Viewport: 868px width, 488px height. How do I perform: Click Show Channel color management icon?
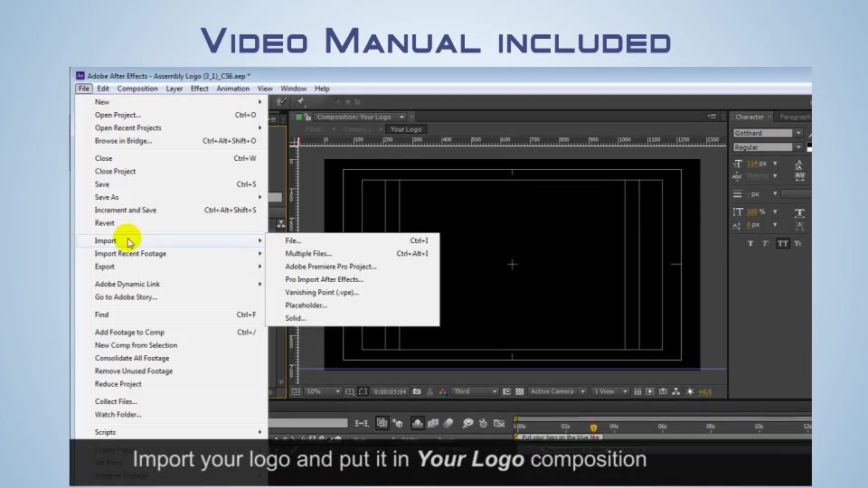coord(443,391)
